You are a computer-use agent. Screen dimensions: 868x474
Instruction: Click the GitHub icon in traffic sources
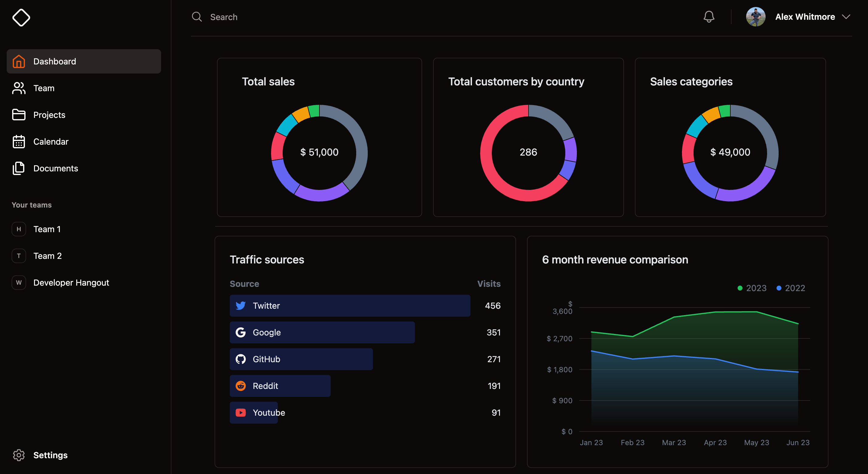pos(241,359)
